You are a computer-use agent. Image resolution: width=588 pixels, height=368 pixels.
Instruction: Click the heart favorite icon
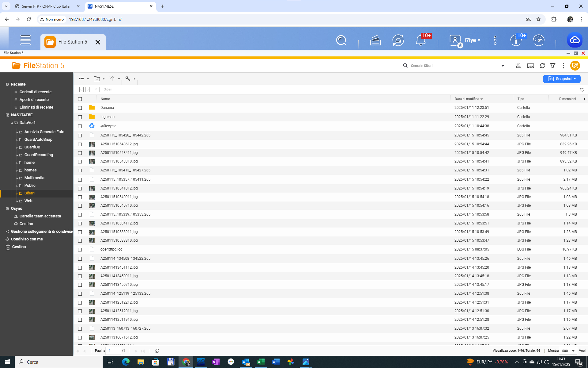[x=582, y=90]
